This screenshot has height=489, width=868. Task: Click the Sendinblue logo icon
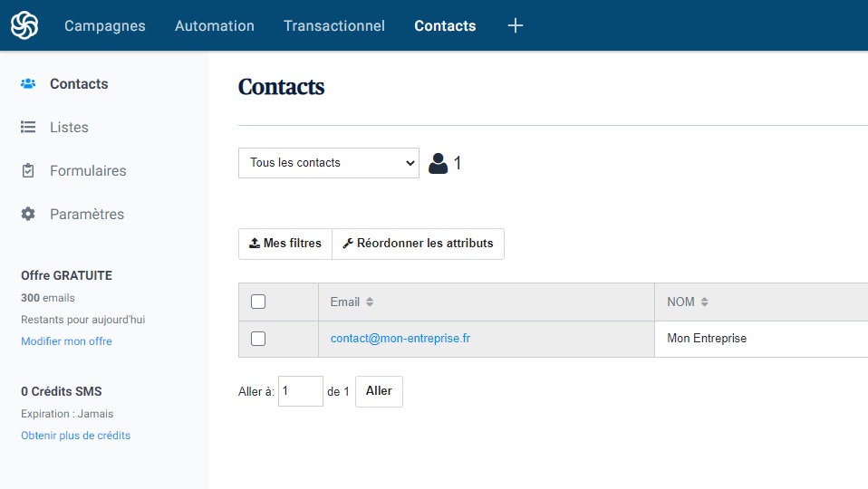(24, 25)
